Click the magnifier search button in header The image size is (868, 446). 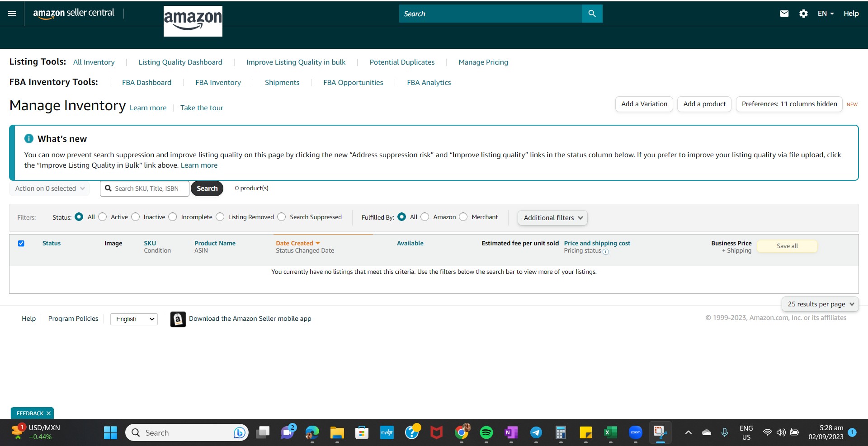pyautogui.click(x=592, y=14)
